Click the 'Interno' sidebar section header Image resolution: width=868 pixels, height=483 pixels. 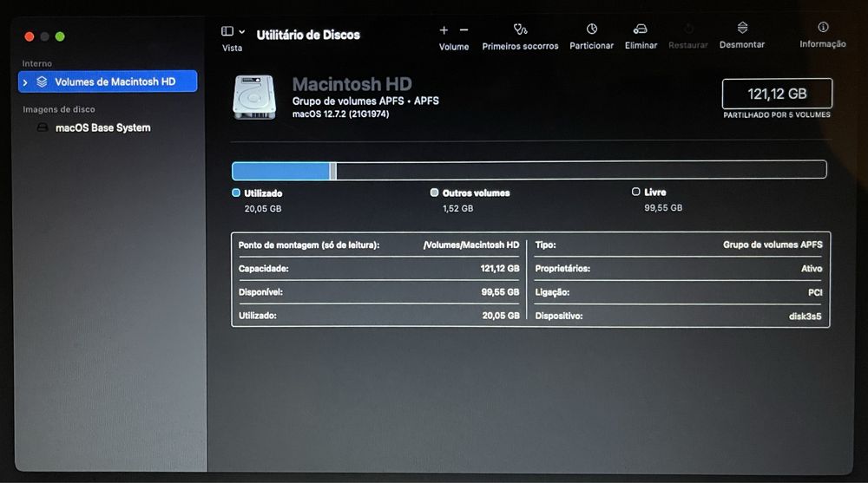click(x=37, y=63)
